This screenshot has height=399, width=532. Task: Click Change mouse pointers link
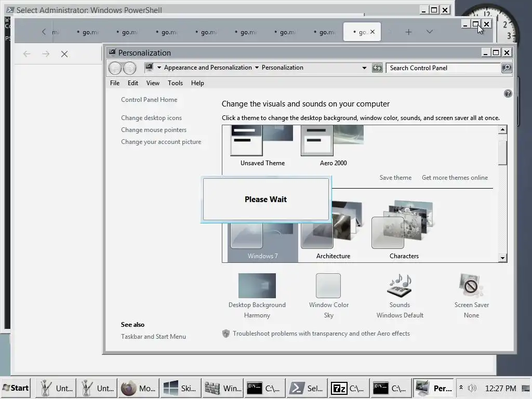coord(154,130)
